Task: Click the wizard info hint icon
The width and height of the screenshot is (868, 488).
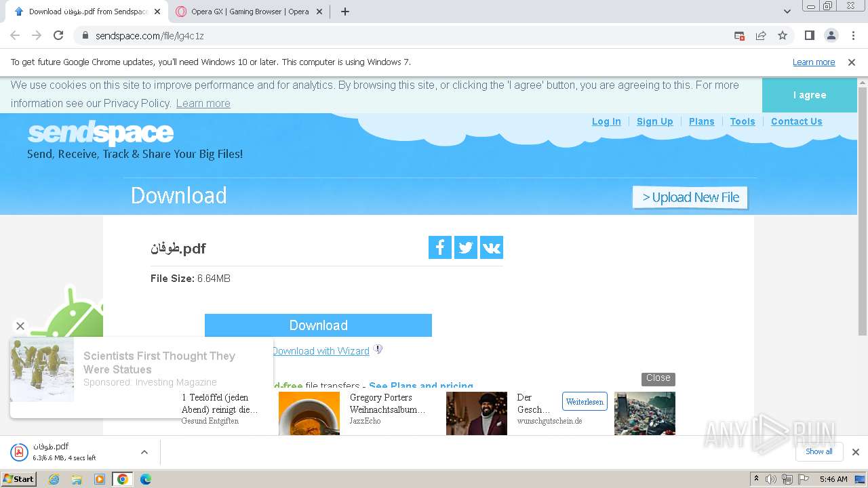Action: [378, 349]
